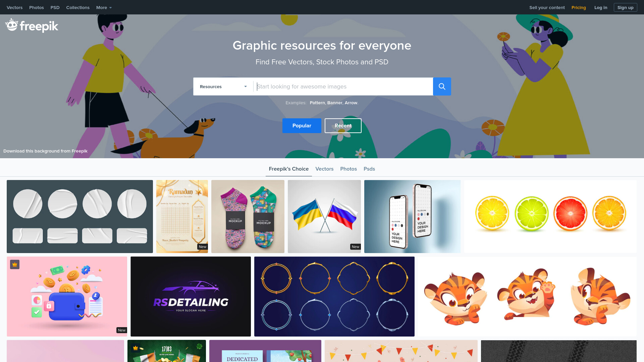Click the crown premium badge on the wallet image
Viewport: 644px width, 362px height.
pos(15,264)
